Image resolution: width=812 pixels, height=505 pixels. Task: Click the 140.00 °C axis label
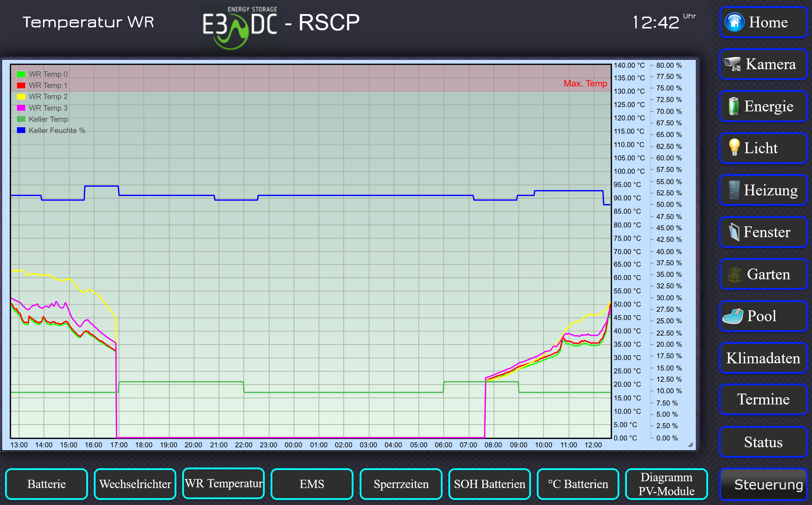[x=629, y=65]
